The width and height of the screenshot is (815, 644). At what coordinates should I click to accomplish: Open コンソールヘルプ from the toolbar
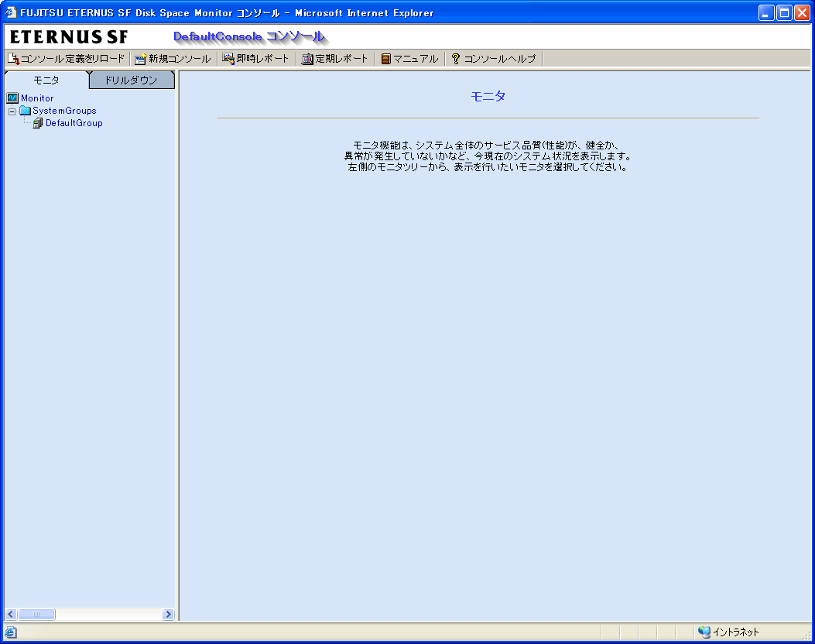pyautogui.click(x=494, y=59)
